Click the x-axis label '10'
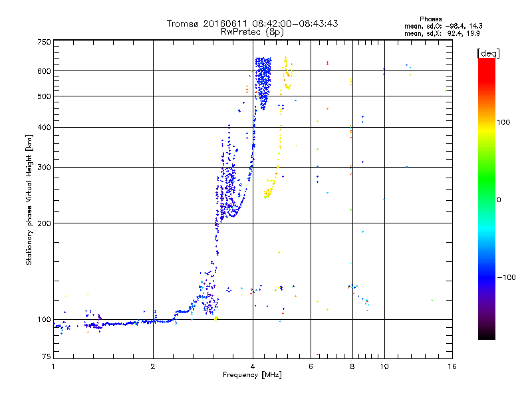This screenshot has height=399, width=532. tap(384, 366)
